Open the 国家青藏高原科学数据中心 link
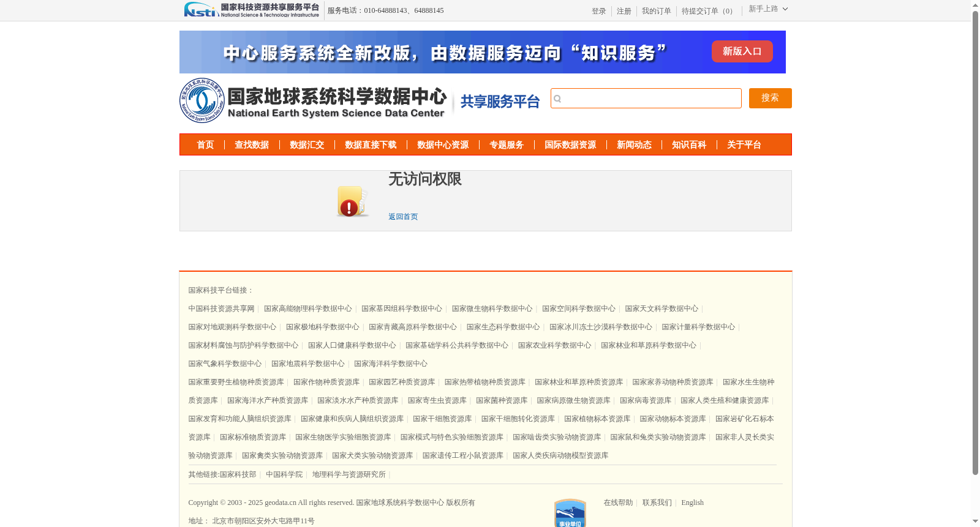980x527 pixels. [413, 327]
